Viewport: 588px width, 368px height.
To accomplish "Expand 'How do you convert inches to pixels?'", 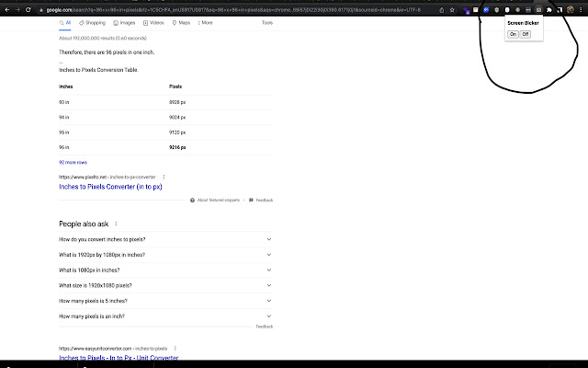I will pos(165,239).
